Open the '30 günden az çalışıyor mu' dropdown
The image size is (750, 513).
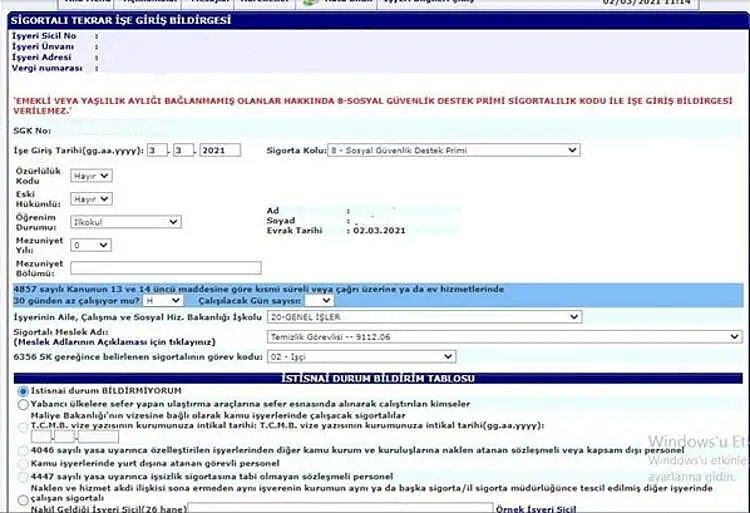[163, 301]
